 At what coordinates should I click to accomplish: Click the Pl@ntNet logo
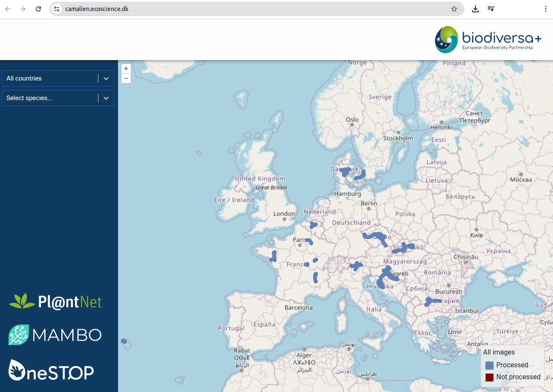(55, 302)
